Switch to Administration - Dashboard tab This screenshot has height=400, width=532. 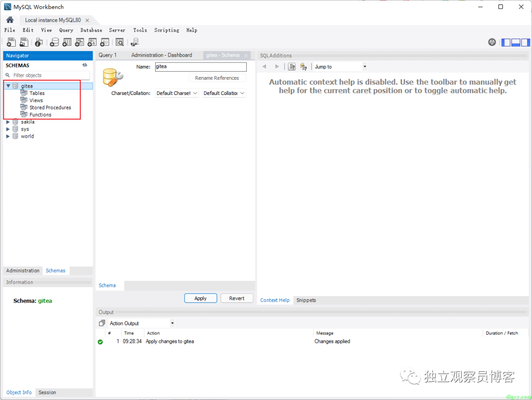point(162,55)
